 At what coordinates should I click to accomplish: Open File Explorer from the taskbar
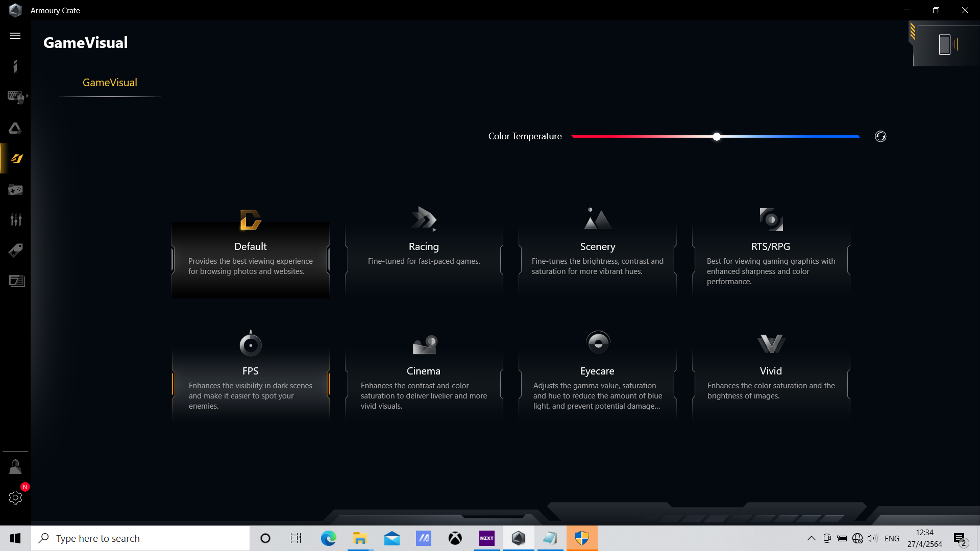[x=360, y=538]
